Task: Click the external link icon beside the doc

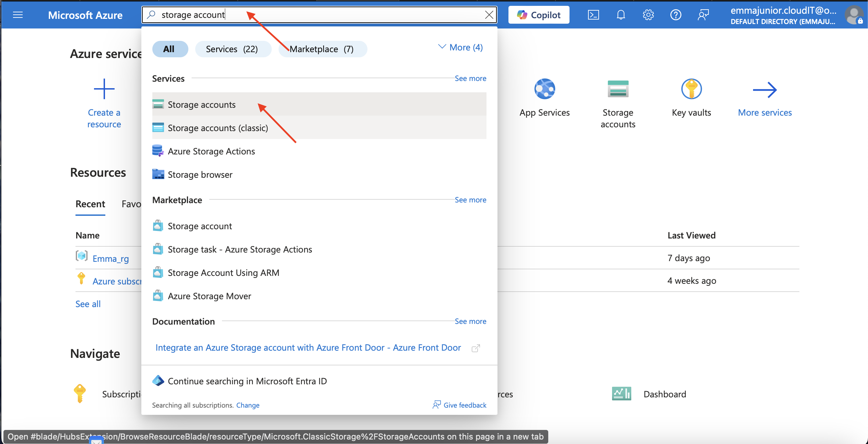Action: (x=476, y=348)
